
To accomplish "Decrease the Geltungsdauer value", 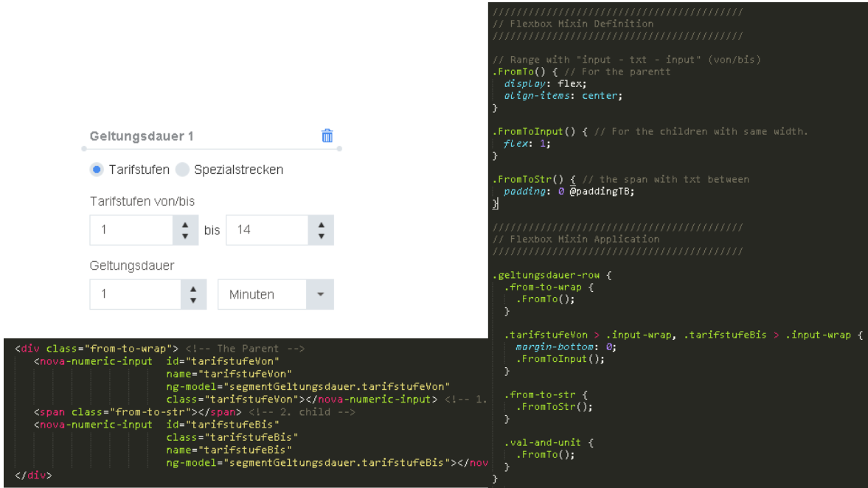I will tap(193, 301).
